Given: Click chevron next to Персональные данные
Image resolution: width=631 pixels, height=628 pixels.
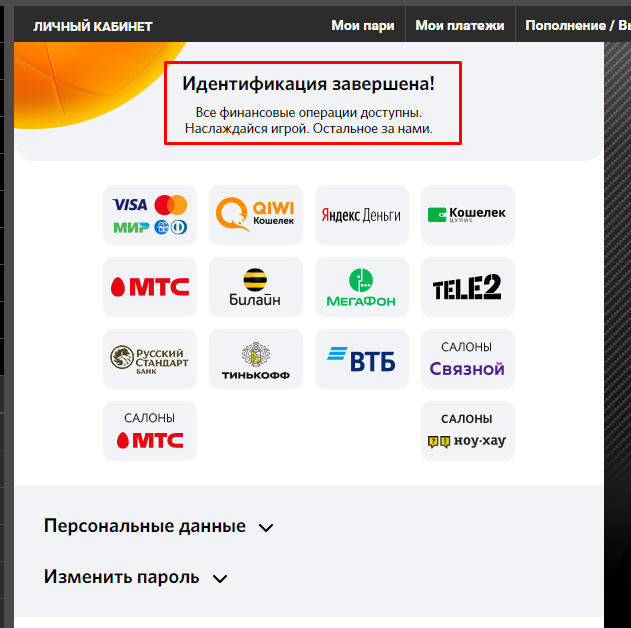Looking at the screenshot, I should (x=266, y=527).
